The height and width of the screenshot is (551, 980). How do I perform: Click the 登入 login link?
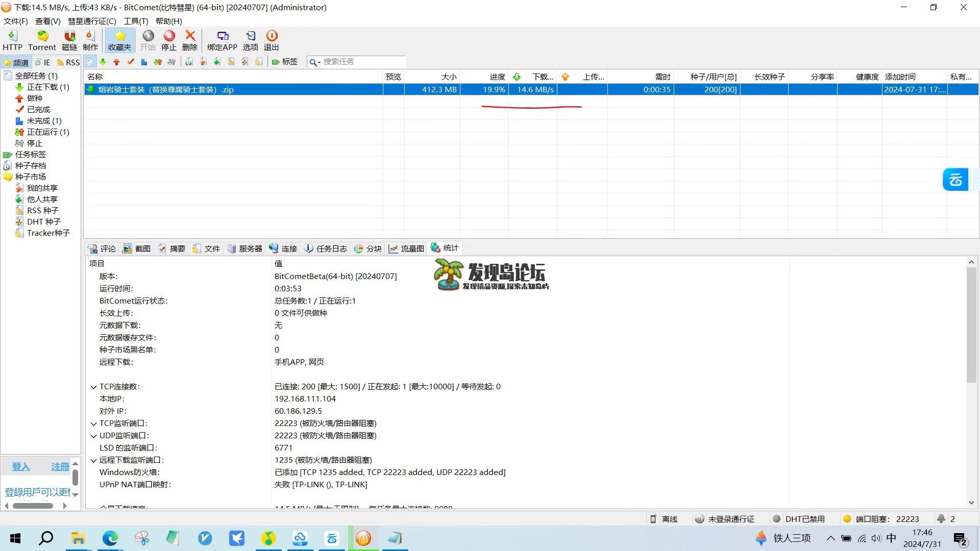[21, 467]
